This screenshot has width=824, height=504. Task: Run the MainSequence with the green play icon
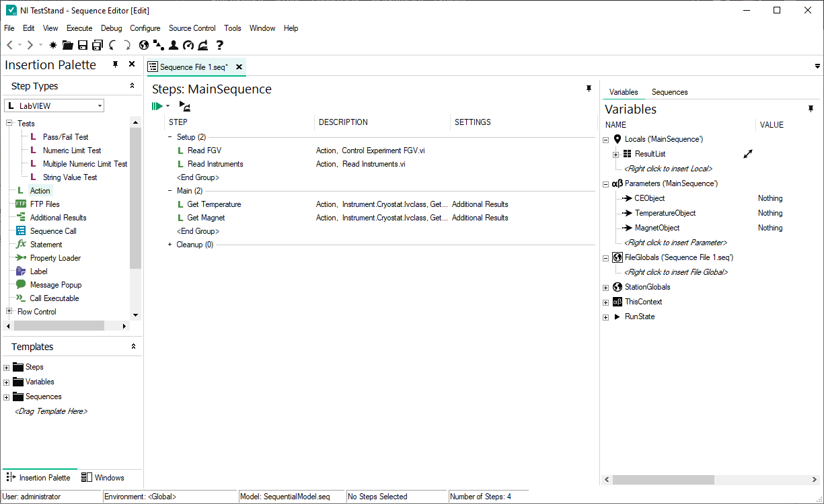tap(158, 106)
